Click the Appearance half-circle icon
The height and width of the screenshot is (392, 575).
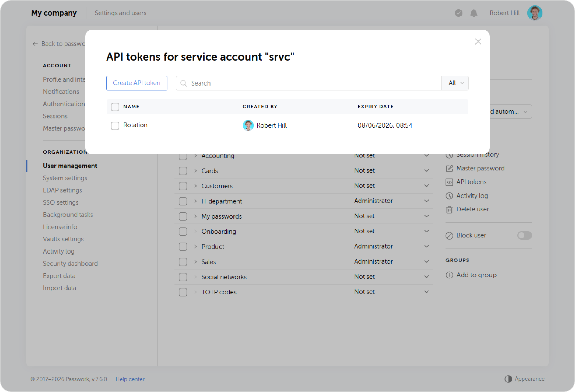pyautogui.click(x=508, y=379)
